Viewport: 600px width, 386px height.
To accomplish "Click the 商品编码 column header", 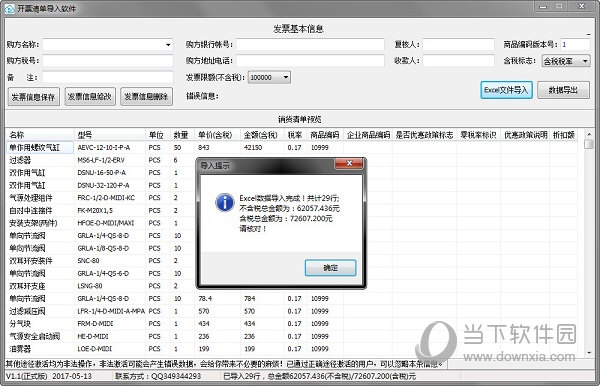I will (325, 135).
